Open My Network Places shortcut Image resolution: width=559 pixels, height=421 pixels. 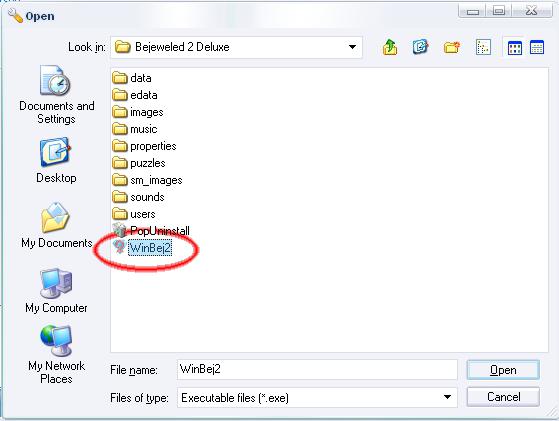tap(56, 355)
